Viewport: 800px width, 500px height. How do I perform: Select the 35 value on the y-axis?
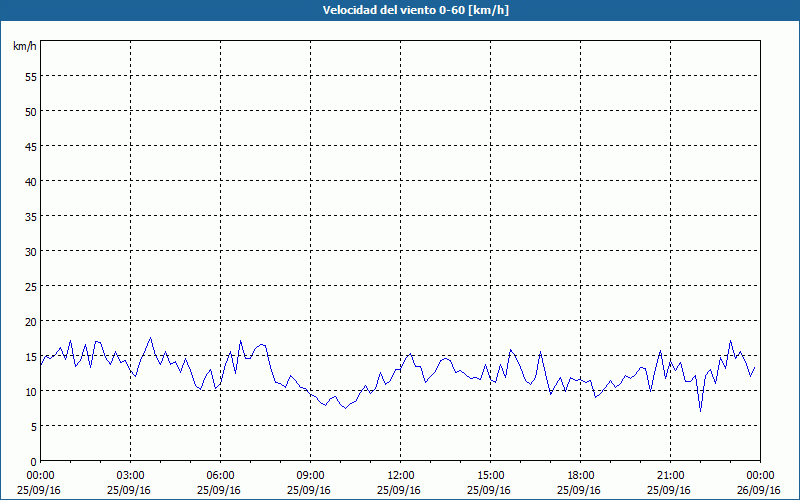click(31, 218)
